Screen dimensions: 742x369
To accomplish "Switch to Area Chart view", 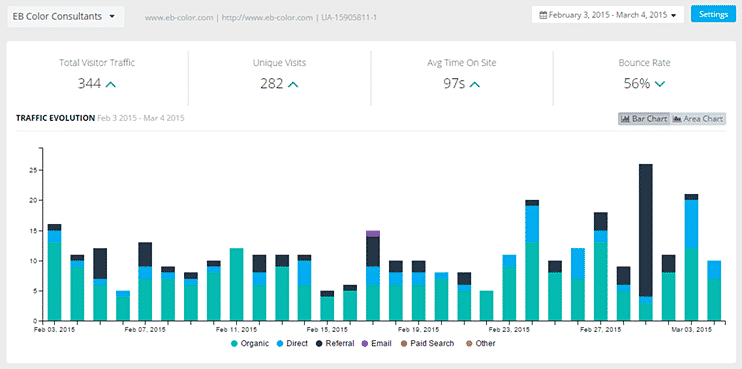I will tap(698, 119).
